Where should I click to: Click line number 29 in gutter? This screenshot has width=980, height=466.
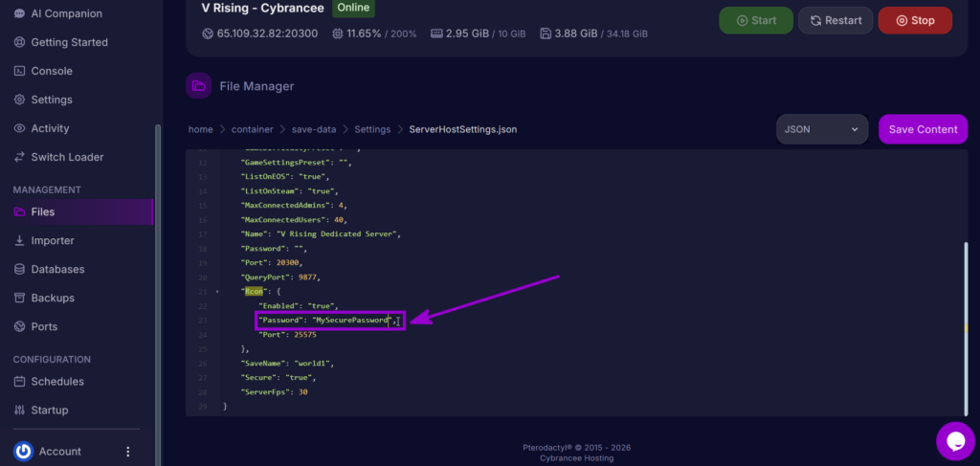pos(202,407)
